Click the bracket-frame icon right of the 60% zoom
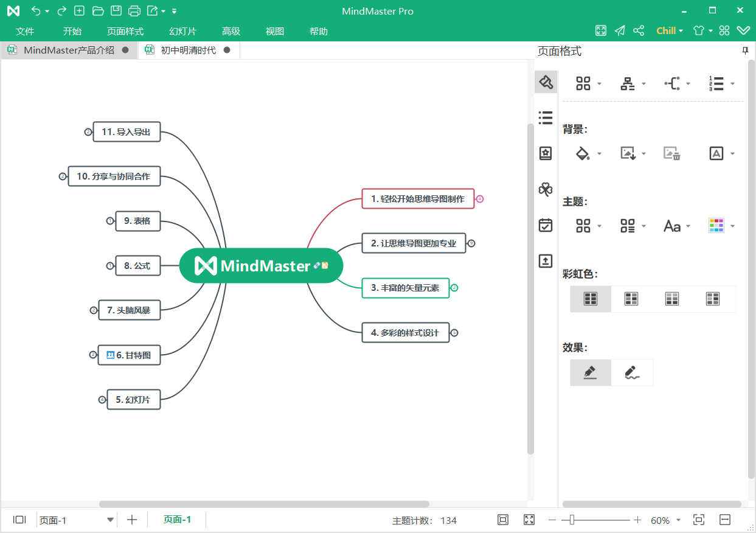 click(x=699, y=520)
